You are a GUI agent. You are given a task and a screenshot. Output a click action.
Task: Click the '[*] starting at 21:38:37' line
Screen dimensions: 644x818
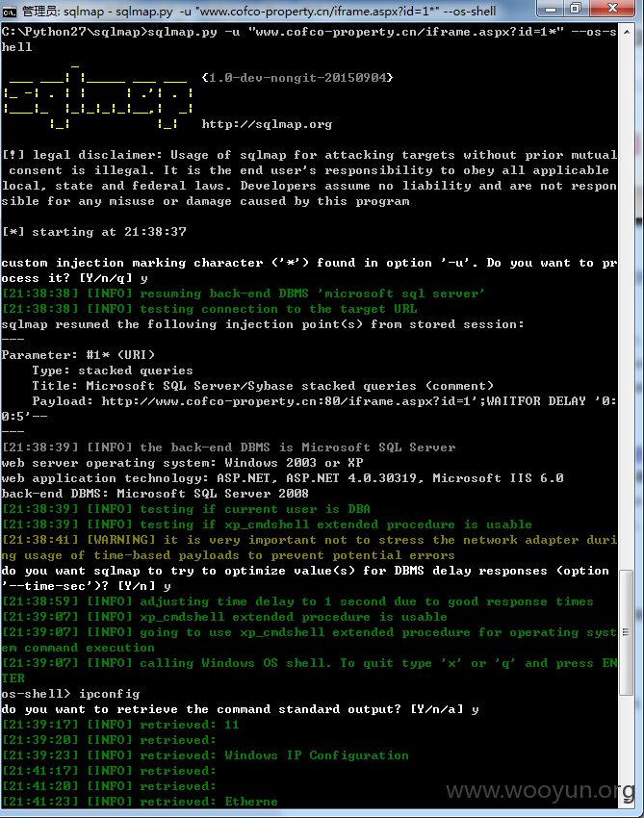click(x=94, y=232)
